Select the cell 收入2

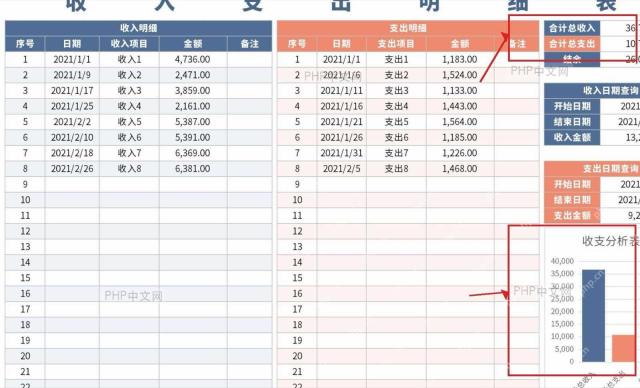129,75
